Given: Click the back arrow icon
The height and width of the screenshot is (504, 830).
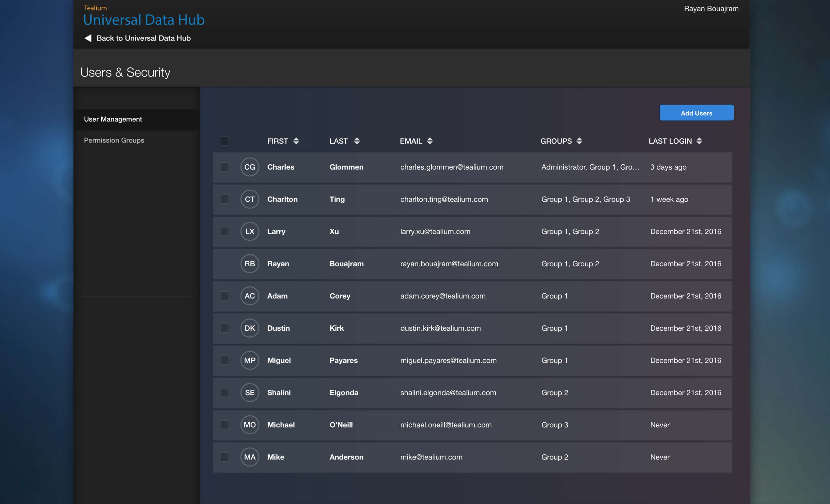Looking at the screenshot, I should pyautogui.click(x=88, y=38).
